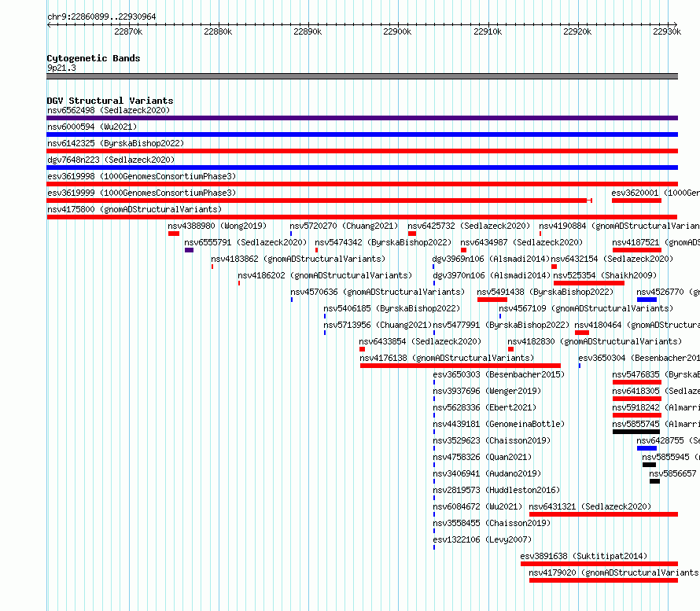
Task: Open nsv5477991 (ByrskaBishop2022) label
Action: click(501, 325)
